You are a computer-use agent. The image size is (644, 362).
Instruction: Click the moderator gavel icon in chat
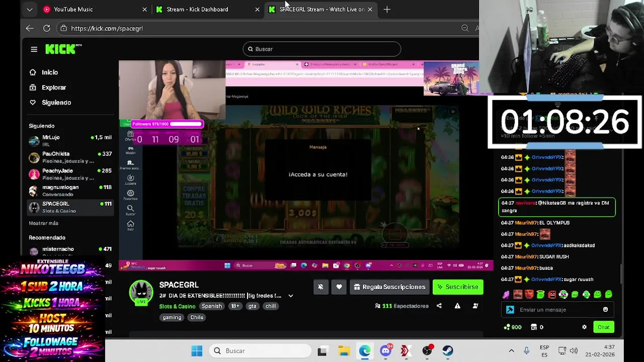[x=510, y=310]
